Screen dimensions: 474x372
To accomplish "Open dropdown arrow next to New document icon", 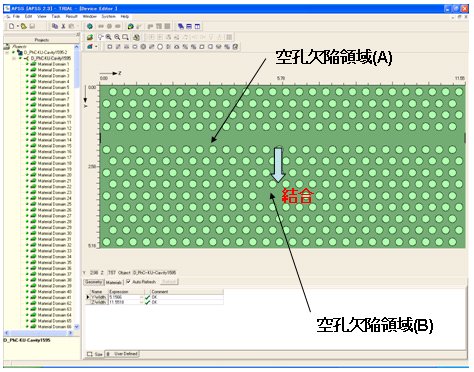I will [x=17, y=26].
